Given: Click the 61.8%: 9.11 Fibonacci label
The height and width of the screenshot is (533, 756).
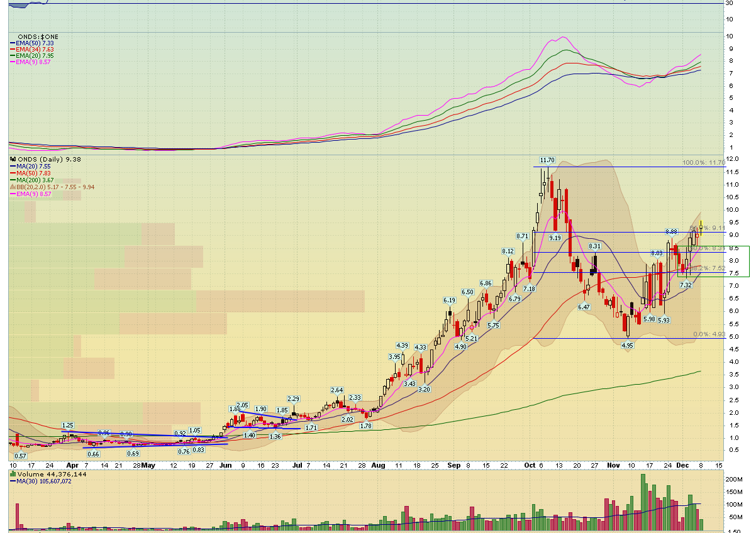Looking at the screenshot, I should [707, 228].
